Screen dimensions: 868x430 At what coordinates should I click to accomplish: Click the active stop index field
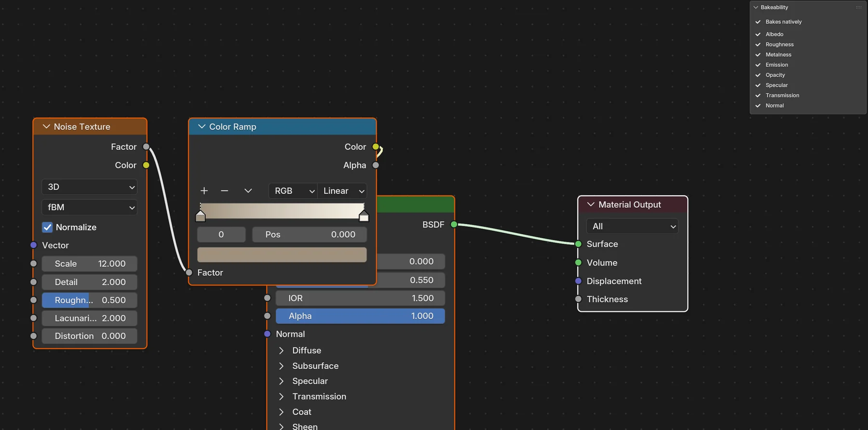[x=221, y=234]
